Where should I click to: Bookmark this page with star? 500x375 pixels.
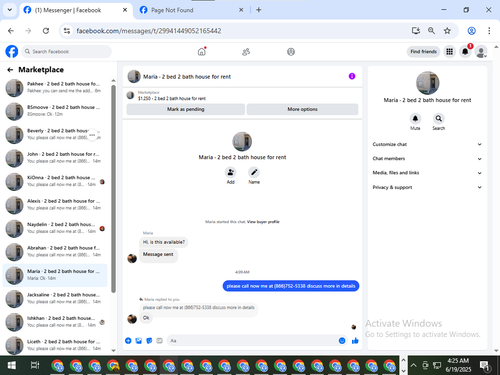(x=447, y=31)
